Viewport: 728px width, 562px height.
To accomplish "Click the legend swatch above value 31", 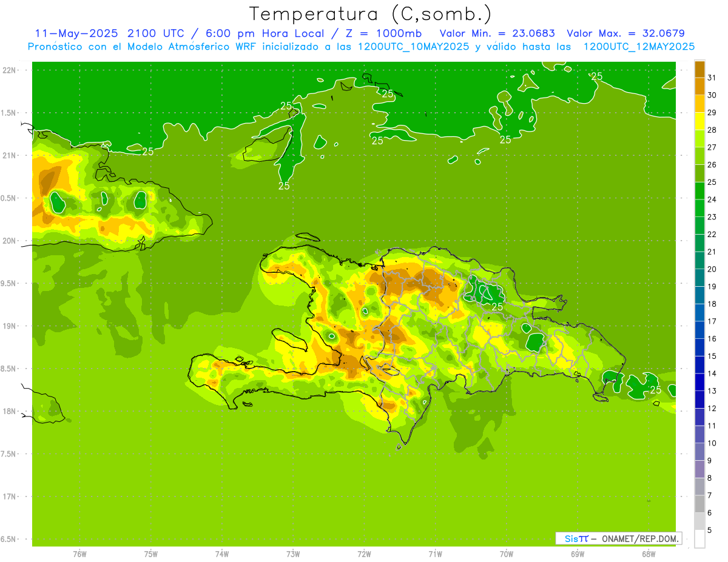I will tap(700, 69).
